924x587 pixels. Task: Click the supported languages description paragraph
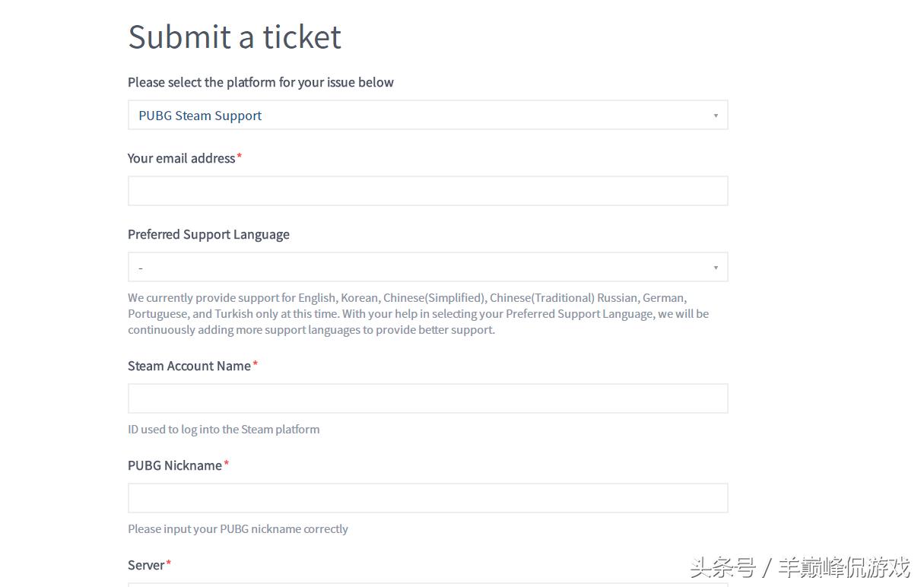tap(418, 313)
